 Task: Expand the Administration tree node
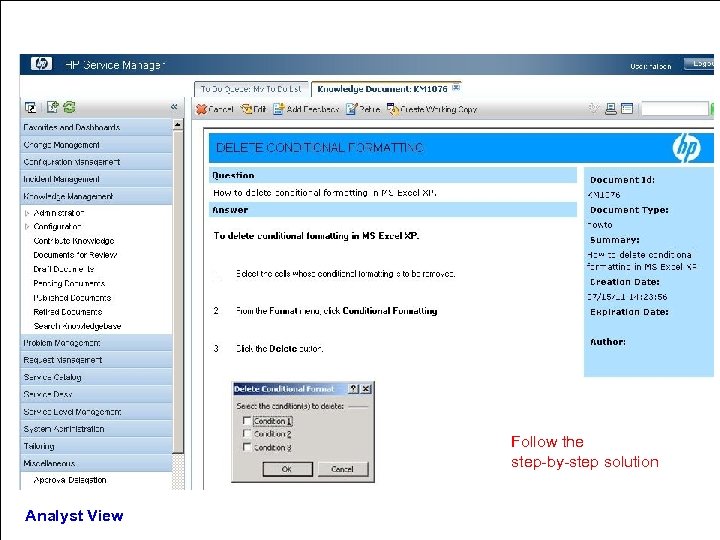27,213
